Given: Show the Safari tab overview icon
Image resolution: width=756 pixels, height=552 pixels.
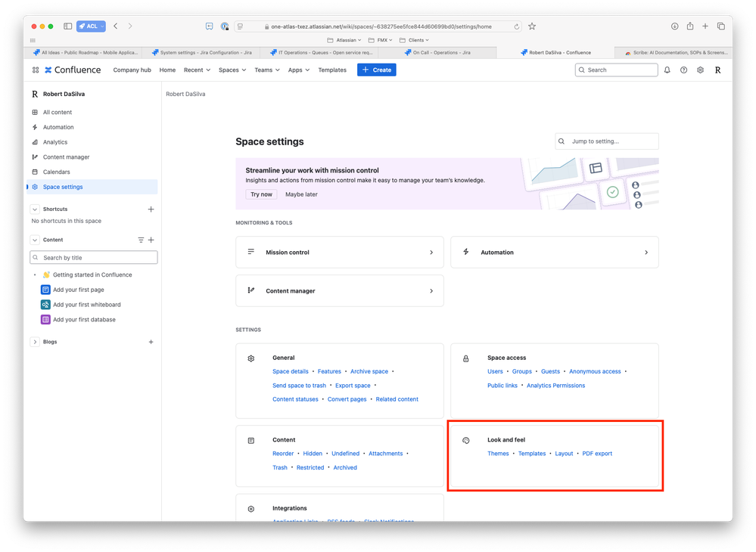Looking at the screenshot, I should click(720, 26).
